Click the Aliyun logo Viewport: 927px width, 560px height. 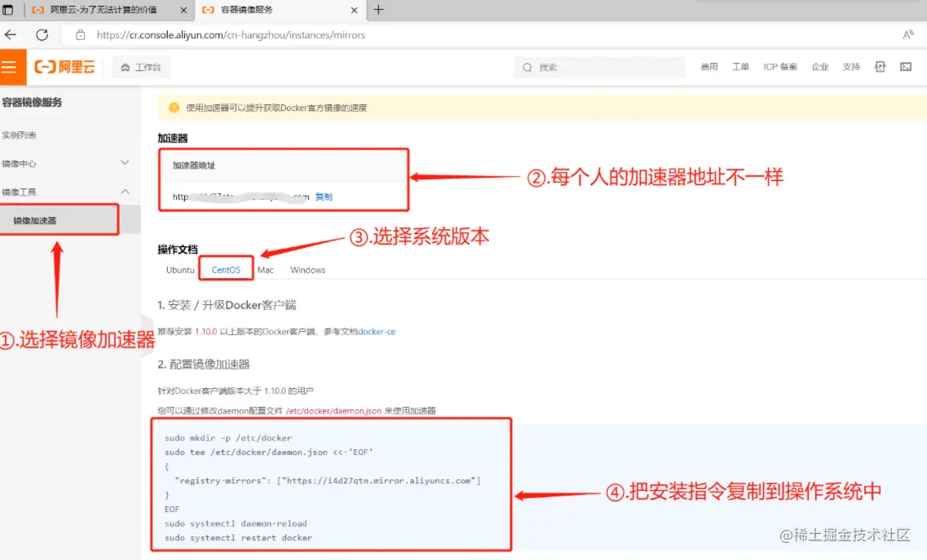pyautogui.click(x=64, y=67)
